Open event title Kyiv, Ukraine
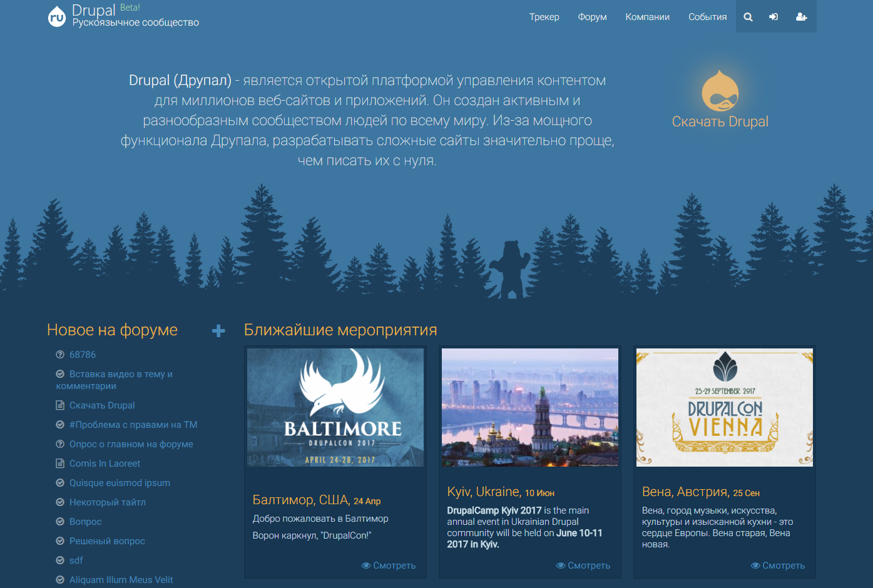This screenshot has height=588, width=873. (x=484, y=492)
